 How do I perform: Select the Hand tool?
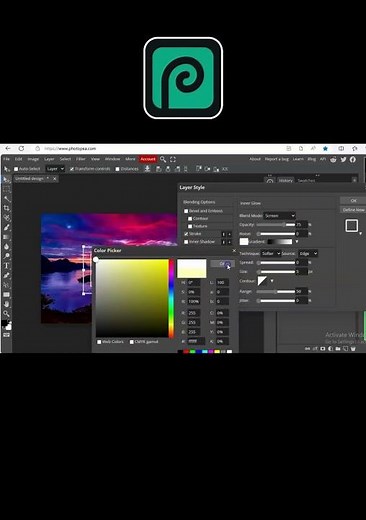(x=6, y=304)
